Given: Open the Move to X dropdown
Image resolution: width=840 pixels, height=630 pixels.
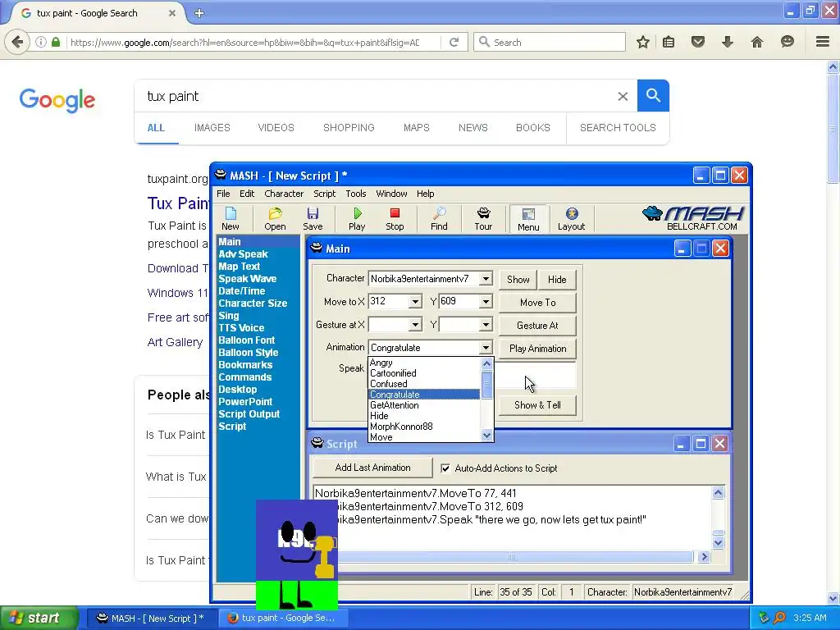Looking at the screenshot, I should click(x=415, y=302).
